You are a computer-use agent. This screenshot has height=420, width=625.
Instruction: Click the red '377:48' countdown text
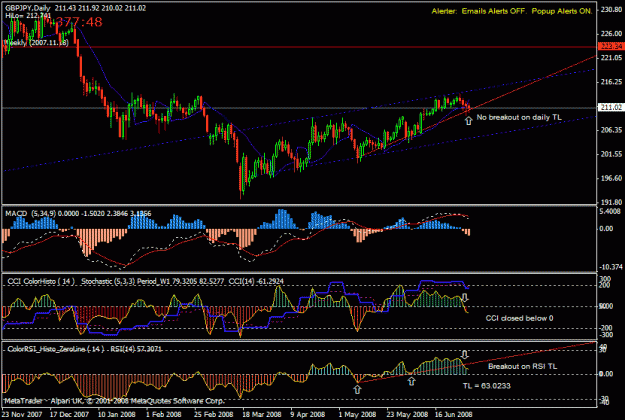point(79,22)
